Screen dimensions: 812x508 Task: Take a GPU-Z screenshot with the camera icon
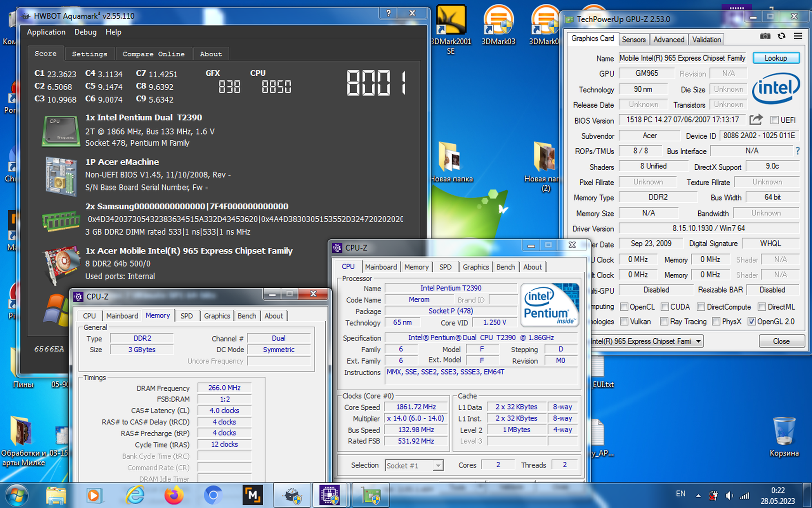click(x=765, y=36)
